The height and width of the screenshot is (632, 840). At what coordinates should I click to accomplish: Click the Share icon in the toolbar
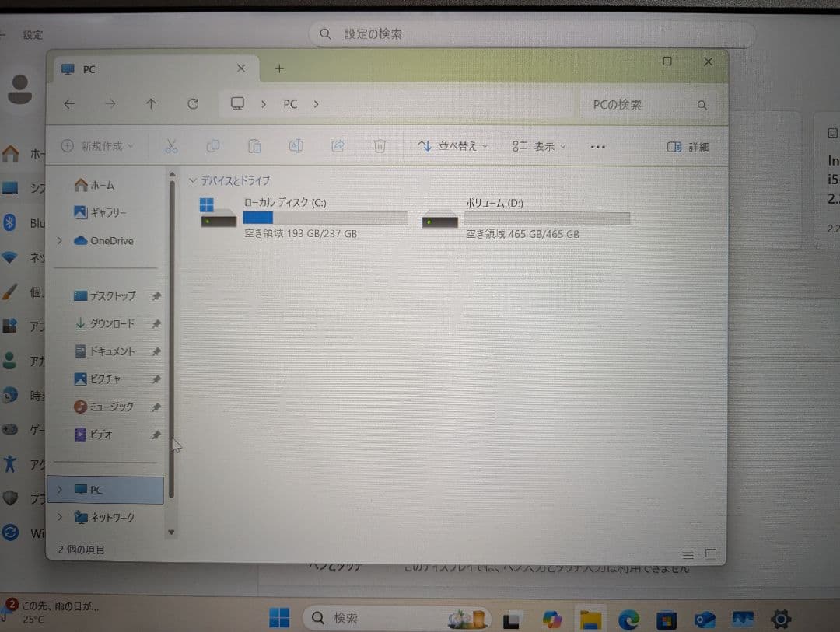pyautogui.click(x=338, y=146)
